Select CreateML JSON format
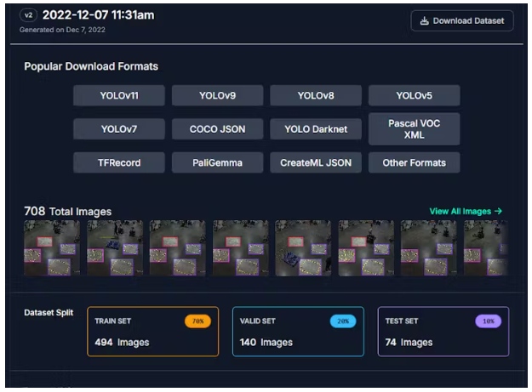Viewport: 532px width, 392px height. point(316,162)
